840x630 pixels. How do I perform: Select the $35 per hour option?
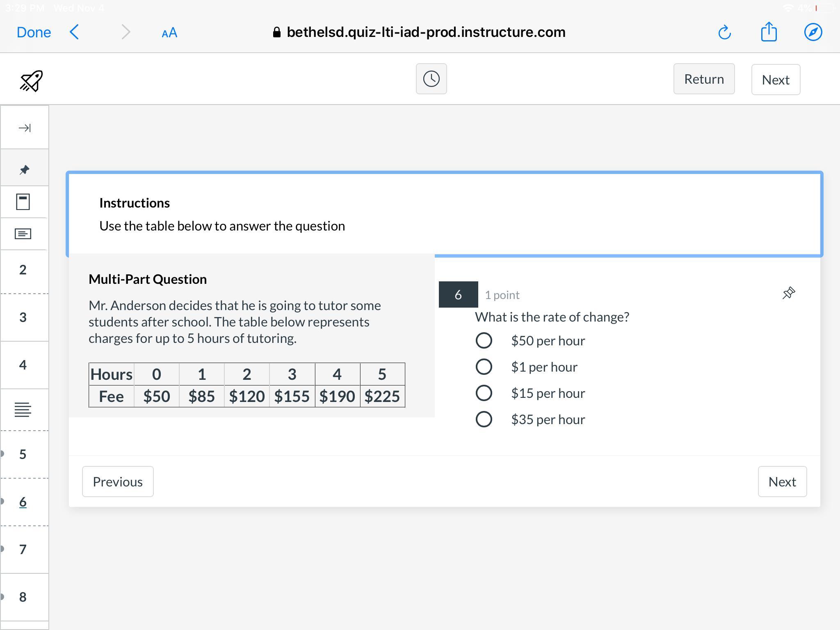(484, 419)
